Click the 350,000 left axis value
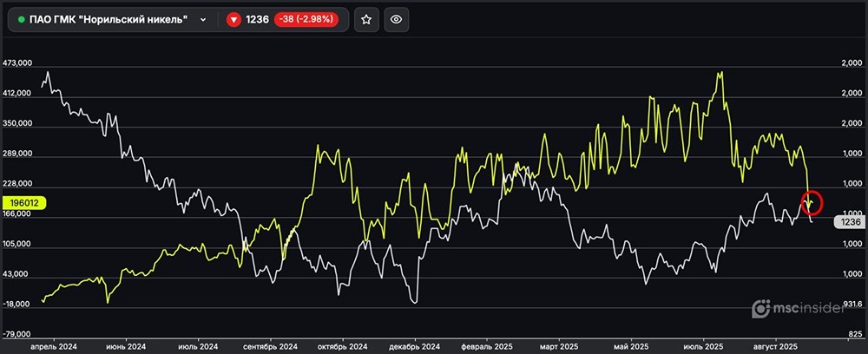Viewport: 868px width, 354px height. pyautogui.click(x=17, y=124)
